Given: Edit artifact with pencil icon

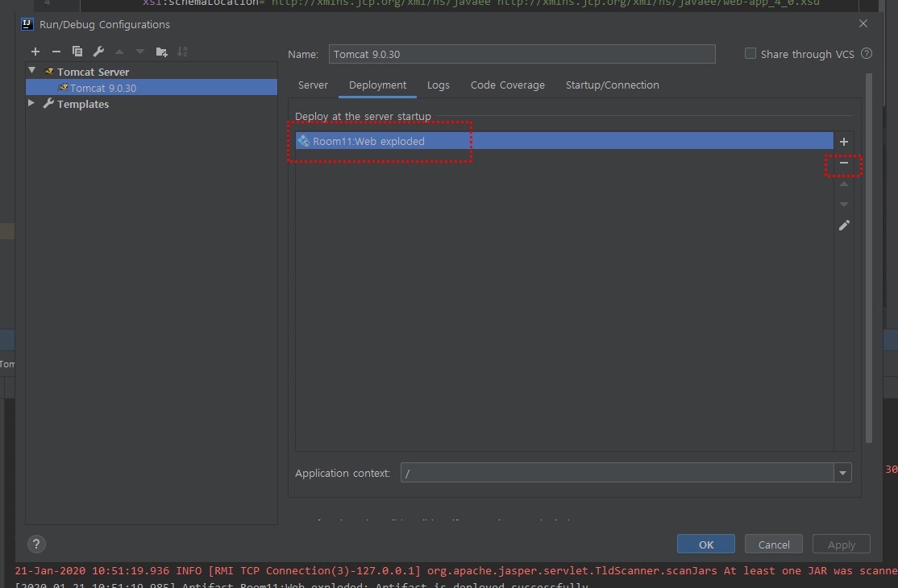Looking at the screenshot, I should tap(844, 226).
